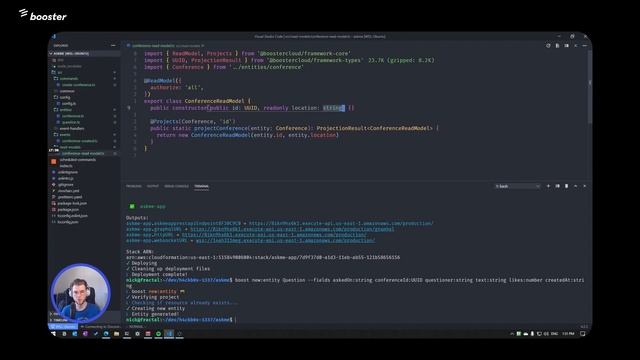Select the Terminal panel tab
The image size is (640, 360).
(201, 186)
